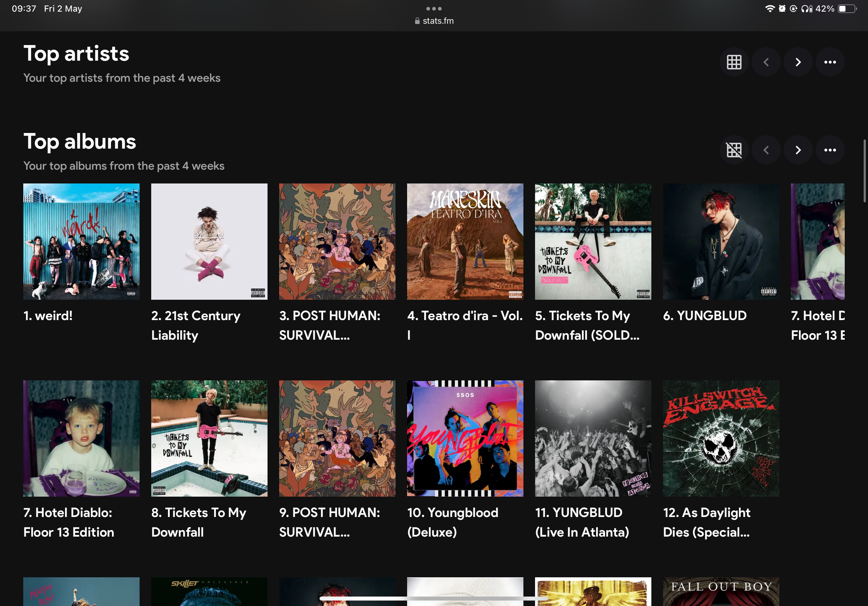Show next page of Top albums
The height and width of the screenshot is (606, 868).
coord(798,150)
